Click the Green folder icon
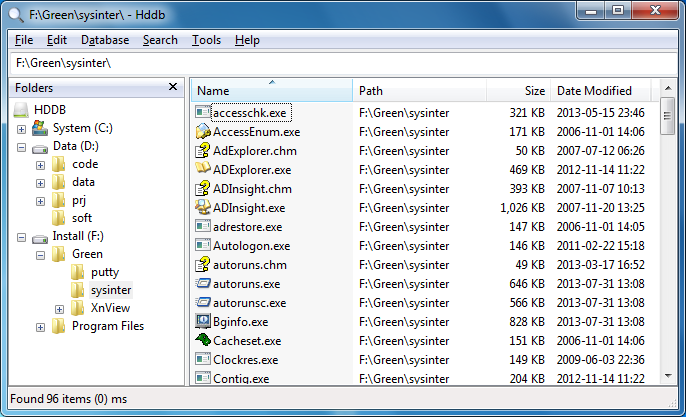This screenshot has width=686, height=417. click(x=59, y=254)
